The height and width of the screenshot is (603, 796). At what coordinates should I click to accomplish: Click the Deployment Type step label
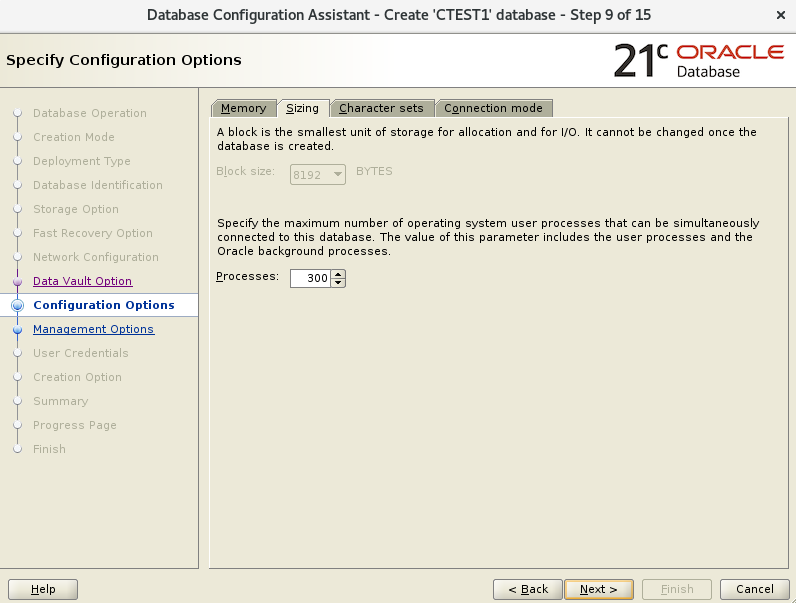(x=82, y=161)
